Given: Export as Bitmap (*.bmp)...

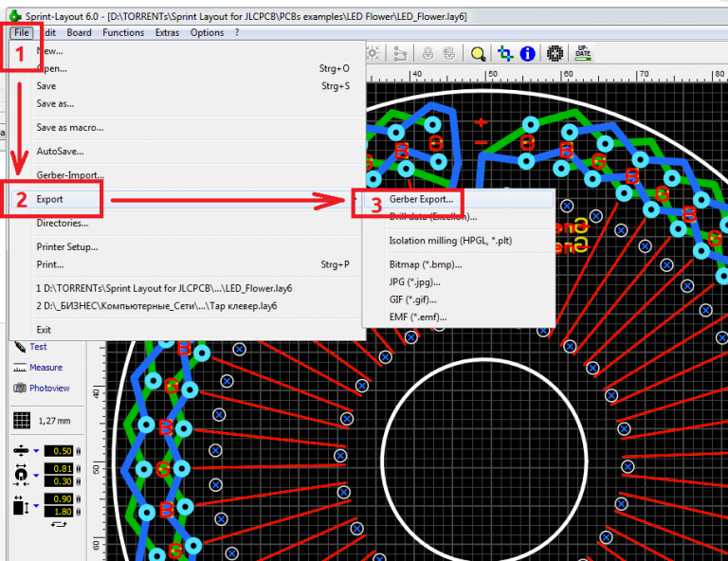Looking at the screenshot, I should (x=459, y=264).
